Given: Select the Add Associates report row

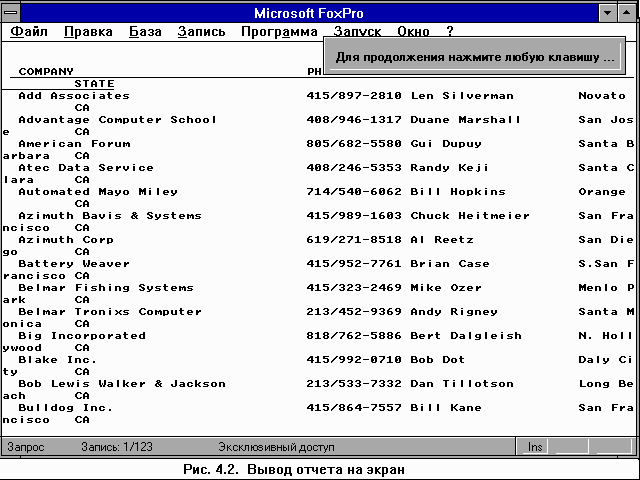Looking at the screenshot, I should click(x=74, y=96).
